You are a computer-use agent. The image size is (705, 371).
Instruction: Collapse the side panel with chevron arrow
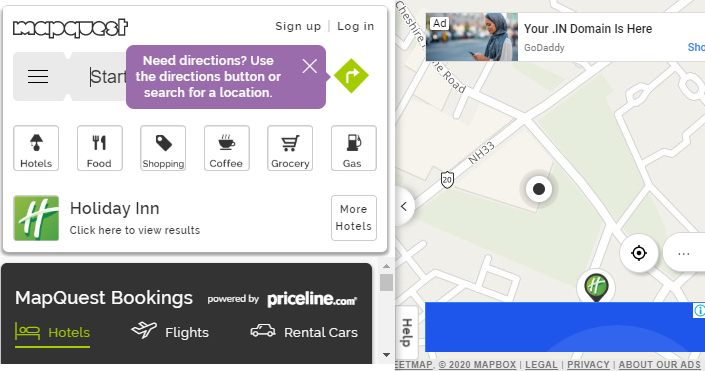(404, 206)
